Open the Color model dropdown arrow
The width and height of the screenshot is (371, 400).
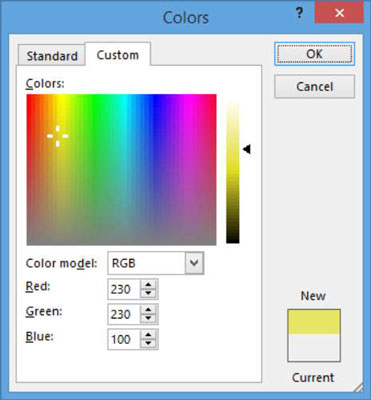pyautogui.click(x=194, y=263)
